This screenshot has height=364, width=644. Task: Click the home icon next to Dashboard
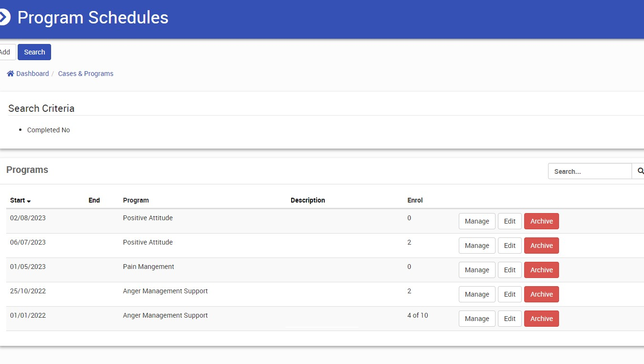[x=11, y=74]
